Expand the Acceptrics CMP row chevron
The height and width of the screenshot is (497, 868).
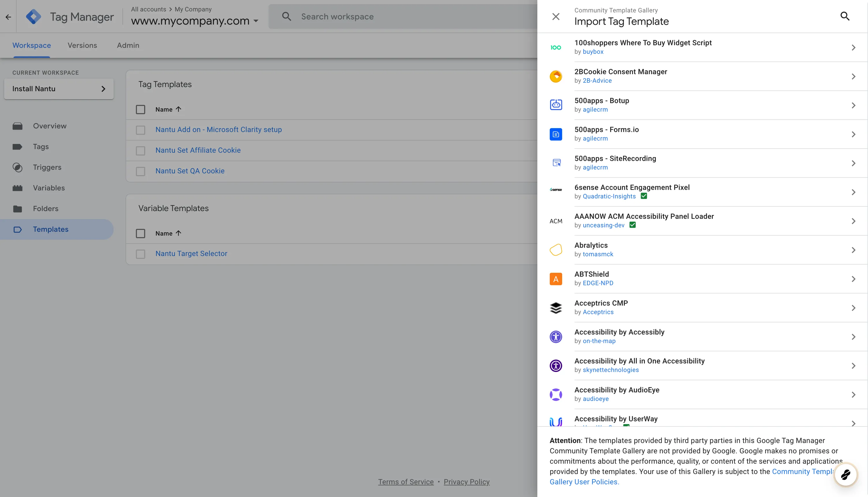point(853,308)
